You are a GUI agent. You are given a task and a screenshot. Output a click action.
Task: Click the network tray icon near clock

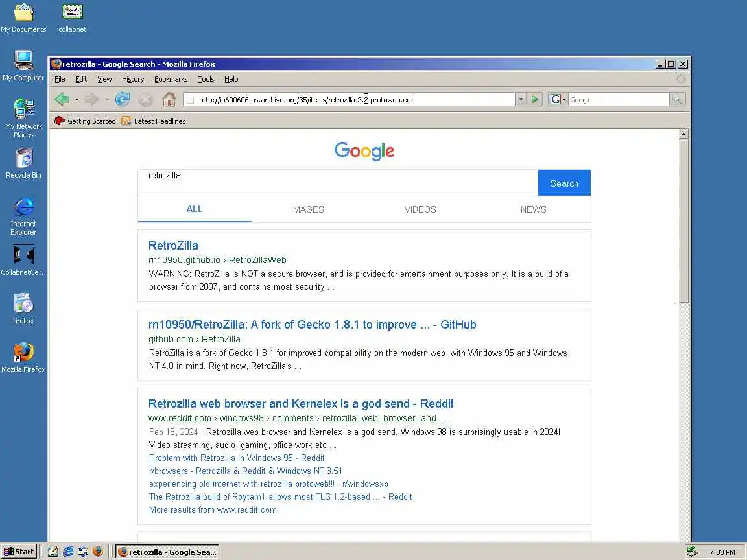click(x=692, y=552)
